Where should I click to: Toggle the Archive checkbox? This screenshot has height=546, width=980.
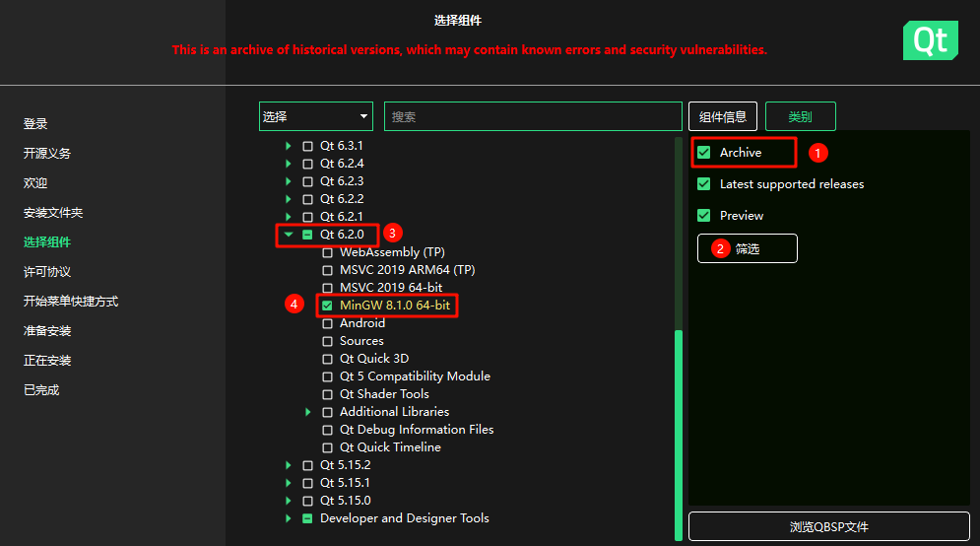click(x=704, y=153)
